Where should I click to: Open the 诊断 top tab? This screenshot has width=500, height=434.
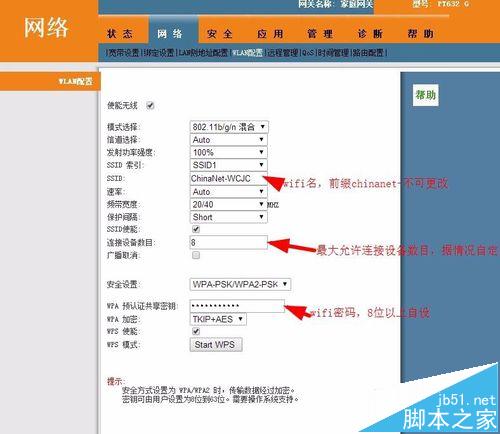click(370, 34)
